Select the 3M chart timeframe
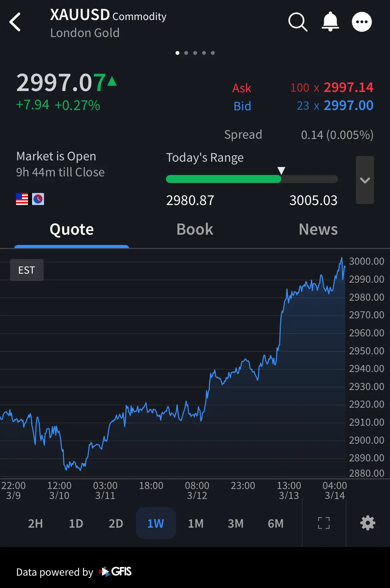390x588 pixels. (x=236, y=523)
